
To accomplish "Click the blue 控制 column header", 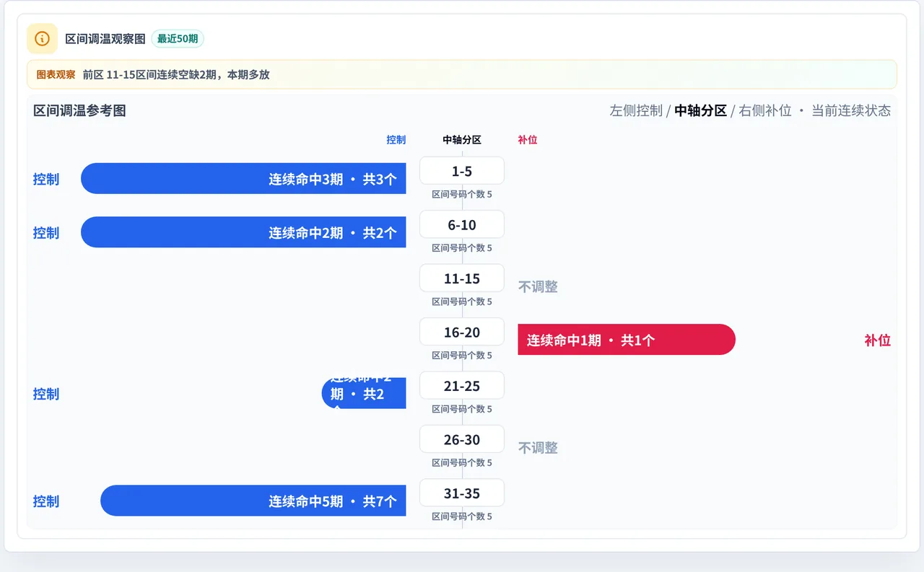I will (x=396, y=140).
